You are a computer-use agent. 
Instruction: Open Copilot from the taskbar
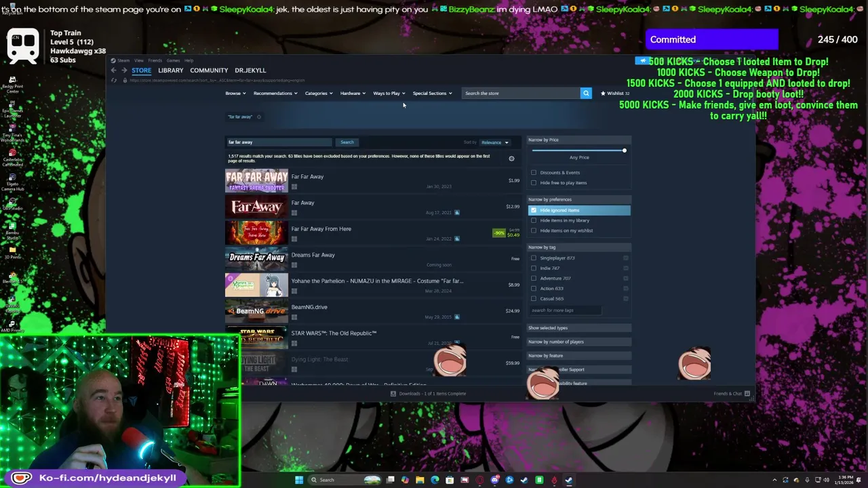(x=405, y=480)
